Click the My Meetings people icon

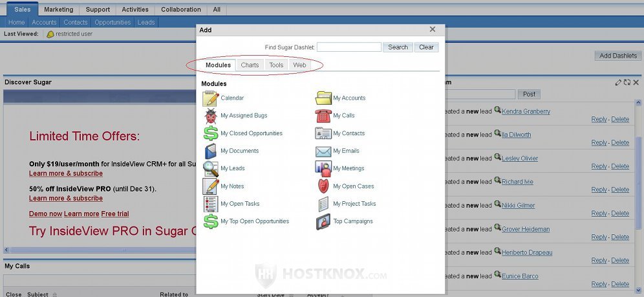[323, 168]
